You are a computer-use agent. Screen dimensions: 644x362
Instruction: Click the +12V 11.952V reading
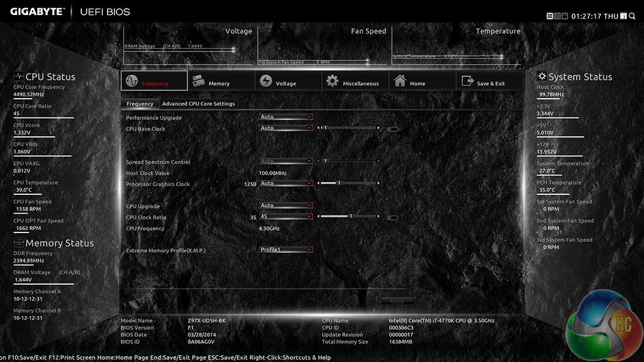click(x=547, y=151)
